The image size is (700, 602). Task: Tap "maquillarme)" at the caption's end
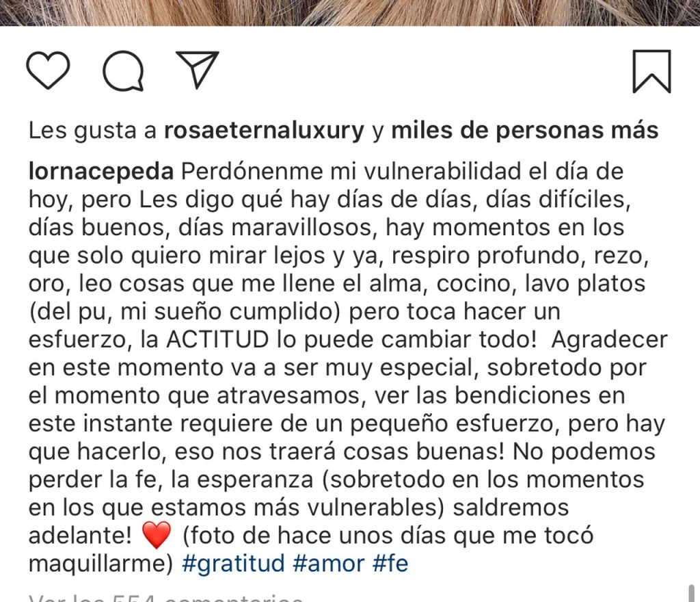(x=102, y=563)
